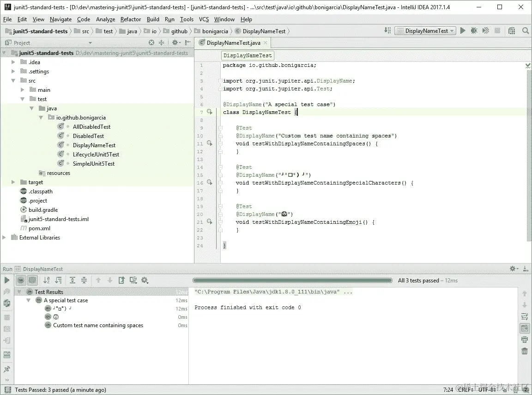Rerun tests with Run panel play icon
Image resolution: width=532 pixels, height=395 pixels.
(x=7, y=280)
